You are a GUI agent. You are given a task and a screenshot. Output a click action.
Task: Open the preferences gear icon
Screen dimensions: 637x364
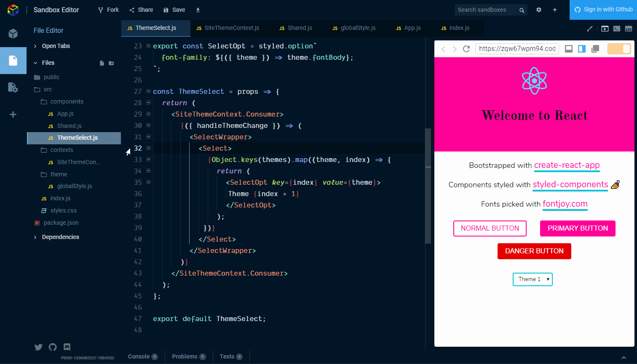coord(538,10)
